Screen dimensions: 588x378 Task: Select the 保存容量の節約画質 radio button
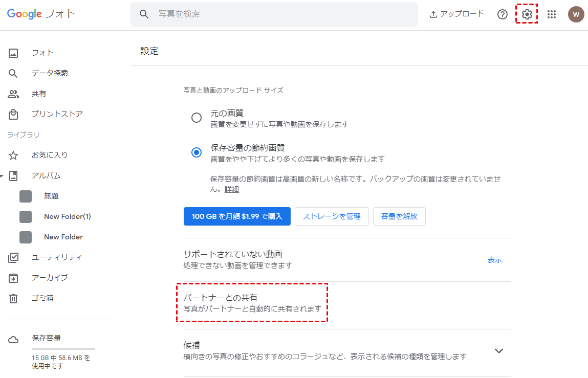pyautogui.click(x=197, y=152)
